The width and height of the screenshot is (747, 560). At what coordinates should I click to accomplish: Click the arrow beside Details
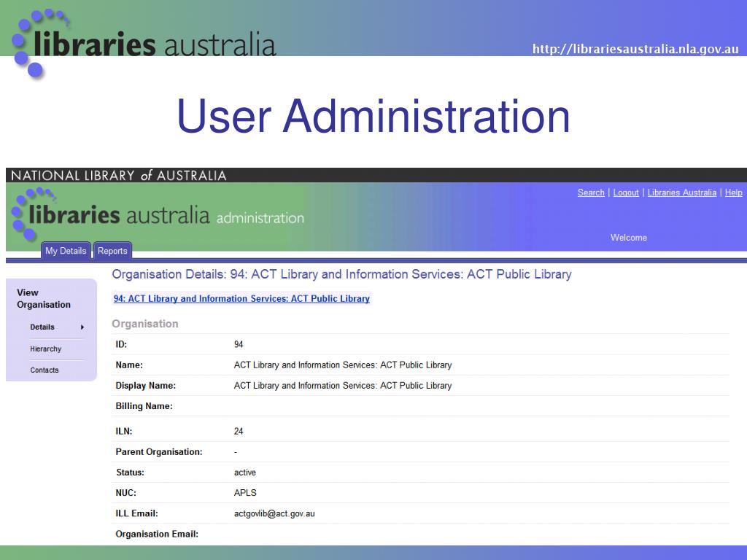(x=82, y=327)
